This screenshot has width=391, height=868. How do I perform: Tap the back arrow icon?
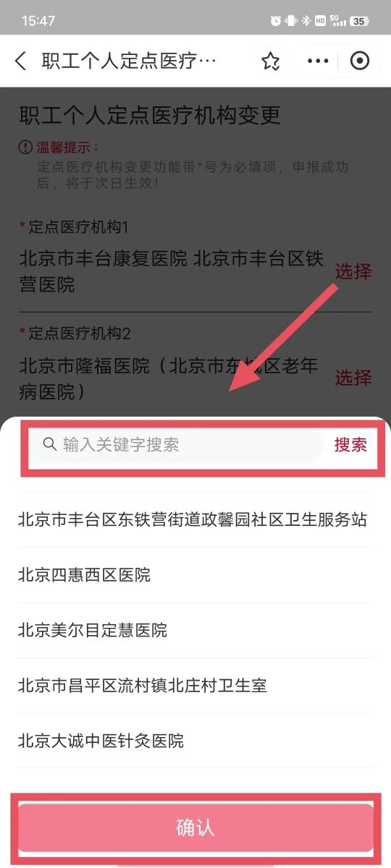(21, 61)
